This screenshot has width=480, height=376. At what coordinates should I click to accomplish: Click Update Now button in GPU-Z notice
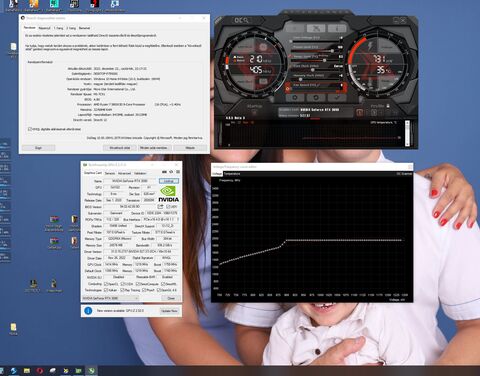169,311
